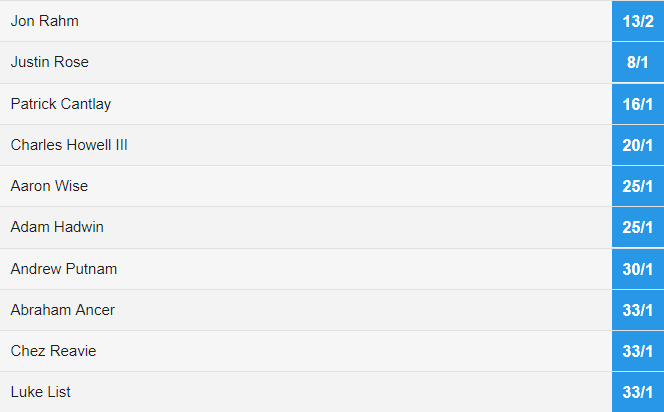664x412 pixels.
Task: Select Abraham Ancer's 33/1 odds button
Action: point(637,310)
